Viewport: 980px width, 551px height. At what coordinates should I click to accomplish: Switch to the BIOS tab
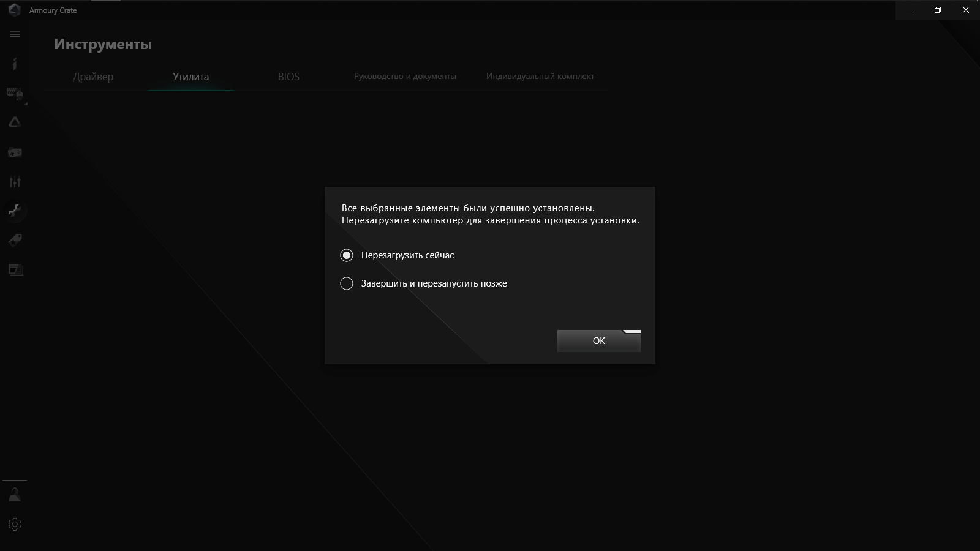[288, 77]
